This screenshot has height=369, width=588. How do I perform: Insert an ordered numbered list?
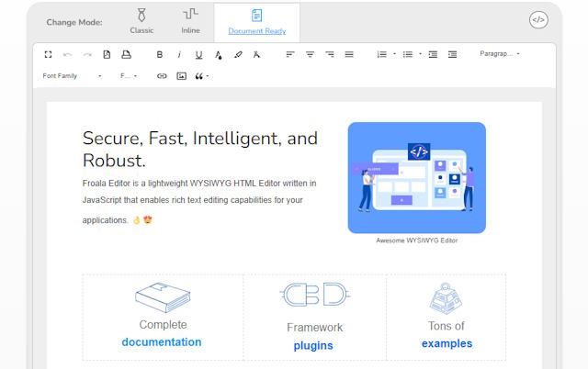point(382,55)
